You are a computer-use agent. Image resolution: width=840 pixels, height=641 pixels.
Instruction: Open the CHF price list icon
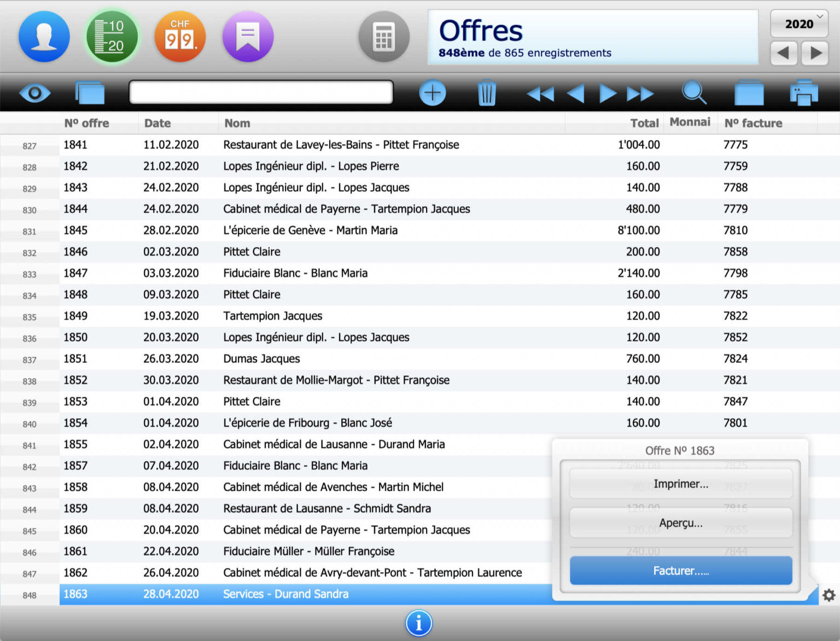coord(180,36)
